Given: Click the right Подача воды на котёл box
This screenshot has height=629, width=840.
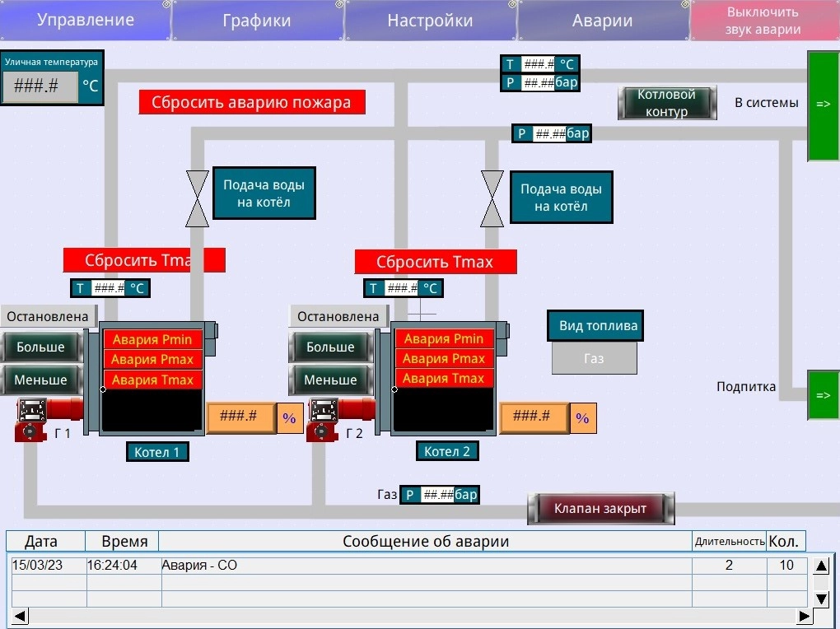Looking at the screenshot, I should click(561, 197).
